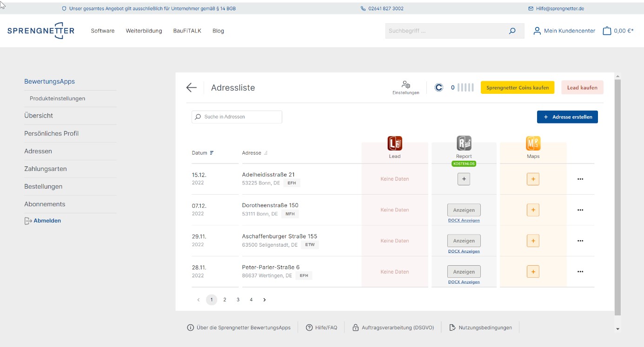Click Anzeigen for Dorotheenstraße 150
This screenshot has width=644, height=347.
tap(464, 210)
